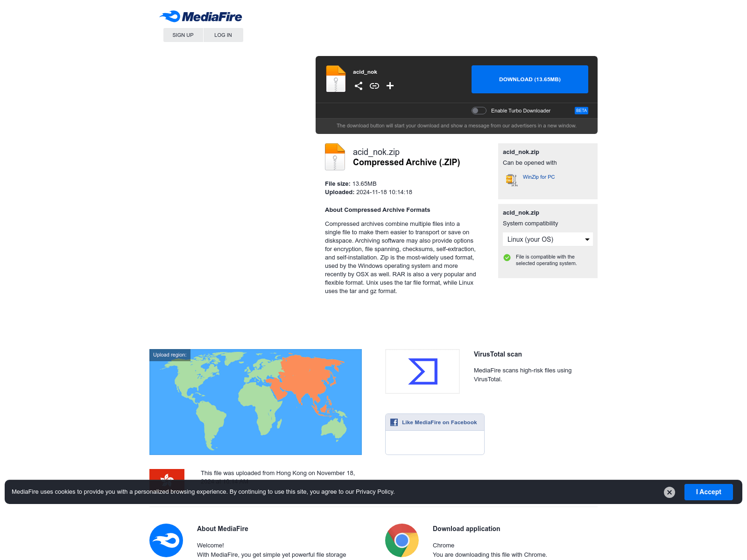Click 'Can be opened with' label

coord(530,163)
